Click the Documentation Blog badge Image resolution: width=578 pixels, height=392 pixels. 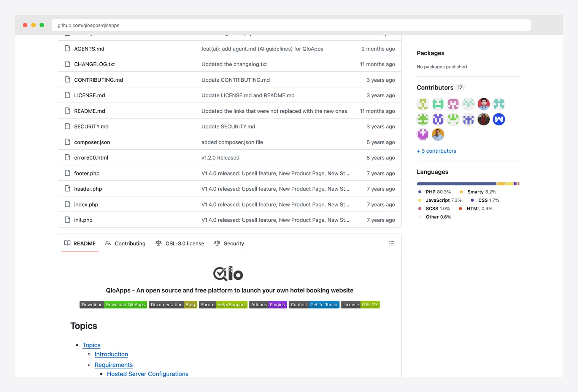coord(173,305)
